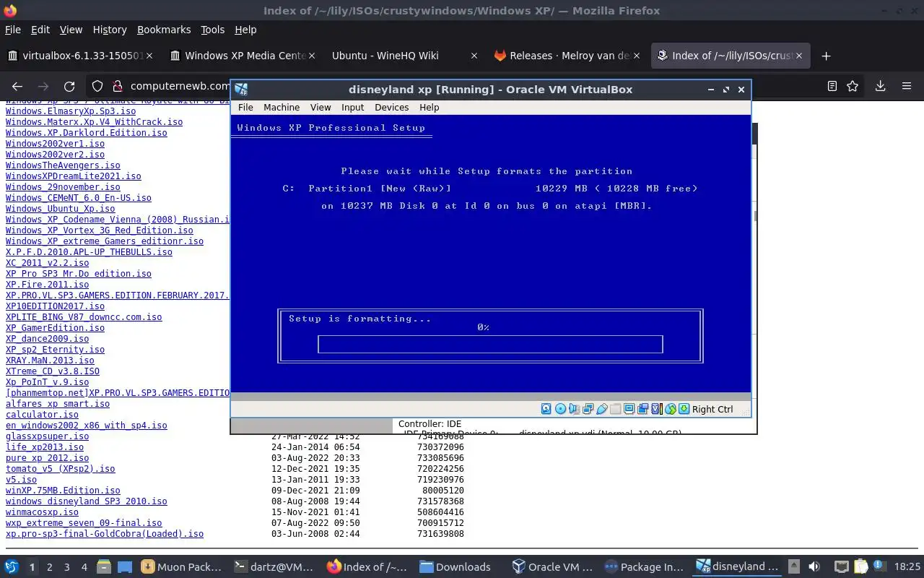Open the VirtualBox Devices menu
This screenshot has height=578, width=924.
click(392, 107)
